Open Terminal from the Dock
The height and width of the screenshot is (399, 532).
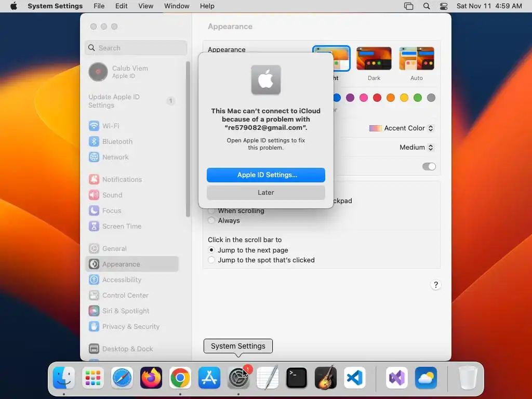297,378
